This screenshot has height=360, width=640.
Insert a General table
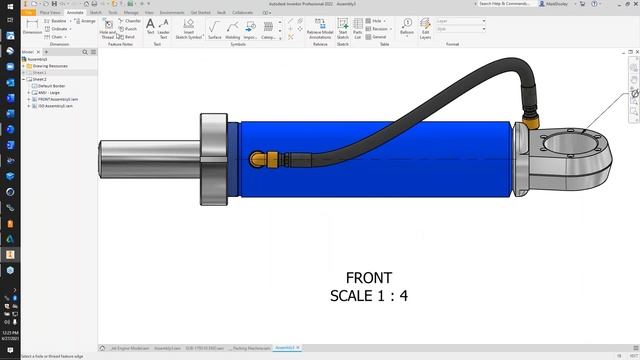tap(376, 37)
